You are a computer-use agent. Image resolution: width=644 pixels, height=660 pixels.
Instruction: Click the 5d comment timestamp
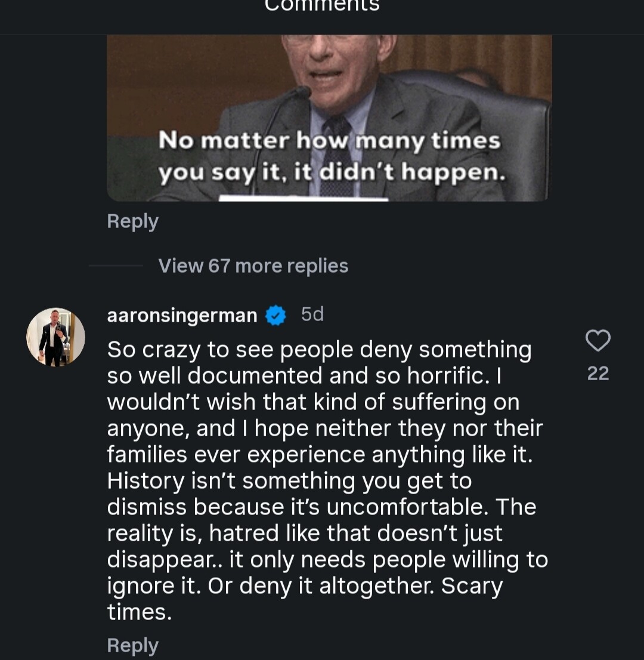tap(312, 314)
